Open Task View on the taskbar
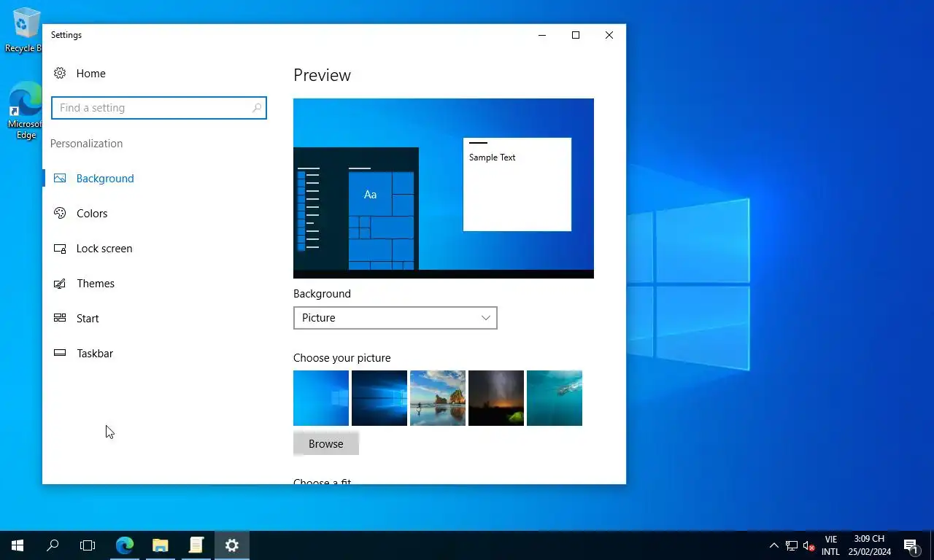The height and width of the screenshot is (560, 934). (x=88, y=545)
